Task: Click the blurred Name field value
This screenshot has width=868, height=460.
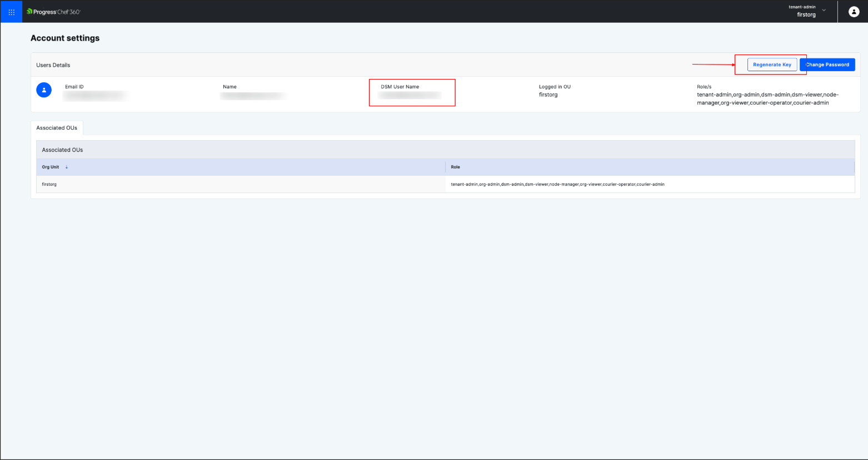Action: pos(253,96)
